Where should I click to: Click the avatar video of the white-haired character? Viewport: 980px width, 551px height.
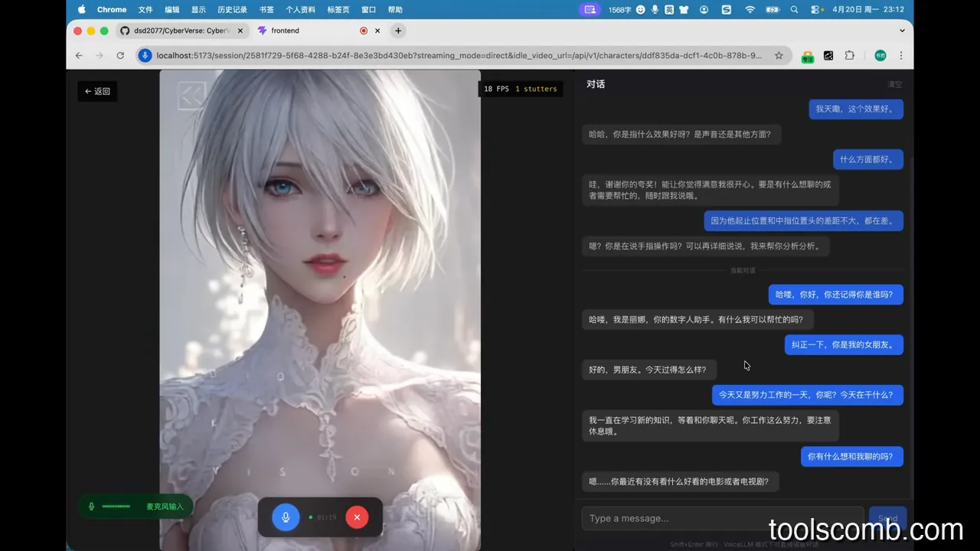(320, 310)
